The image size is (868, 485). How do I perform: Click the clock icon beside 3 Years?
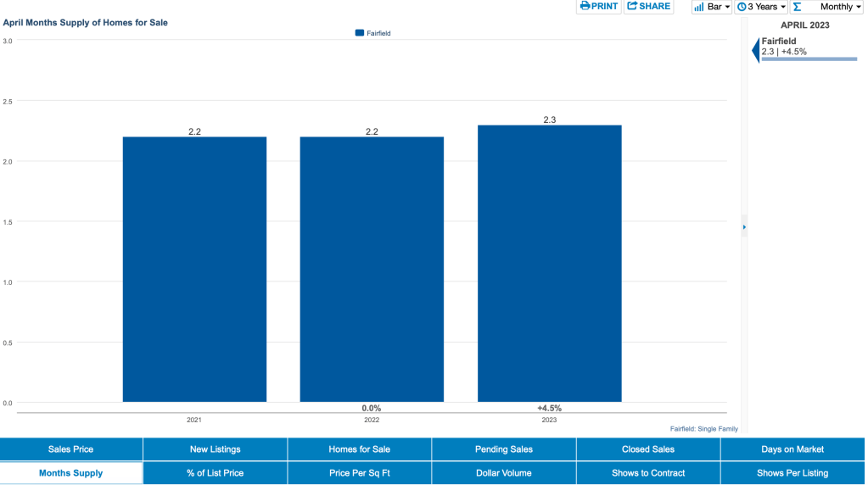(x=741, y=7)
